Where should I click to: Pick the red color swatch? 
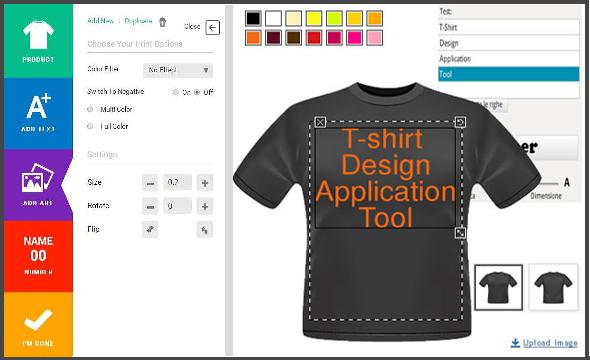pos(314,38)
